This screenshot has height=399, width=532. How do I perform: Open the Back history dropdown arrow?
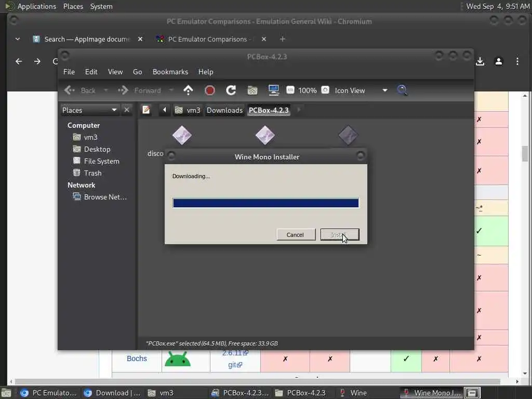click(x=106, y=90)
